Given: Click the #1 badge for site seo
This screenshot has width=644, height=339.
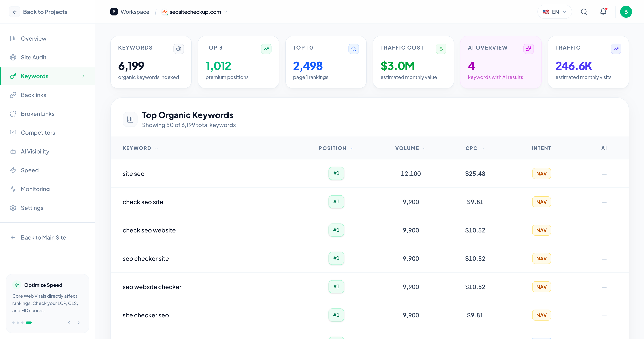Looking at the screenshot, I should (x=336, y=173).
